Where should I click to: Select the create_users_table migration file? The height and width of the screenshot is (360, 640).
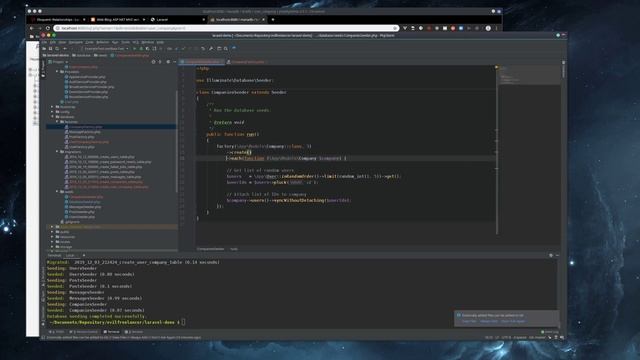click(x=100, y=157)
